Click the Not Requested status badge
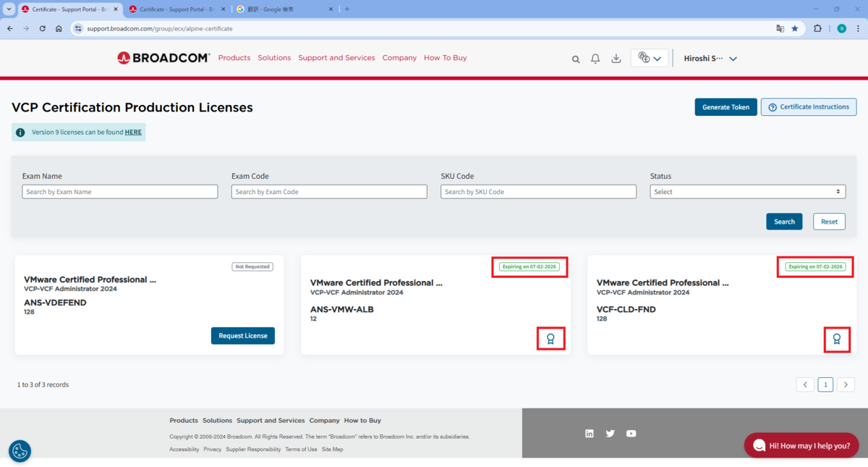 252,266
